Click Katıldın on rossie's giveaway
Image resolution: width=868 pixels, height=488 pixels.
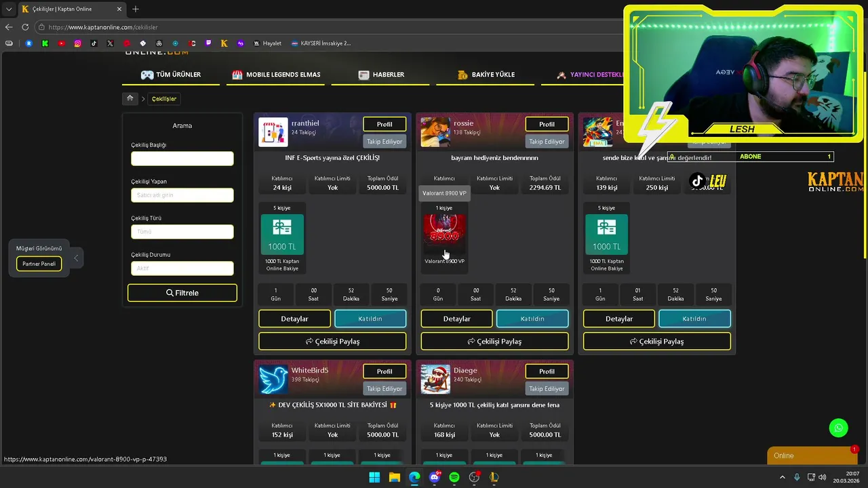532,319
